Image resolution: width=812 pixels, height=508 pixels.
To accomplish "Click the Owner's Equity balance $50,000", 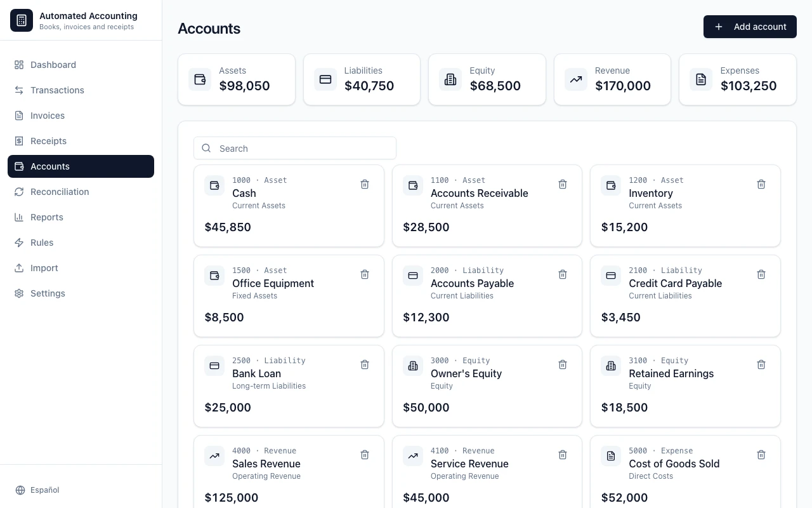I will pos(426,408).
